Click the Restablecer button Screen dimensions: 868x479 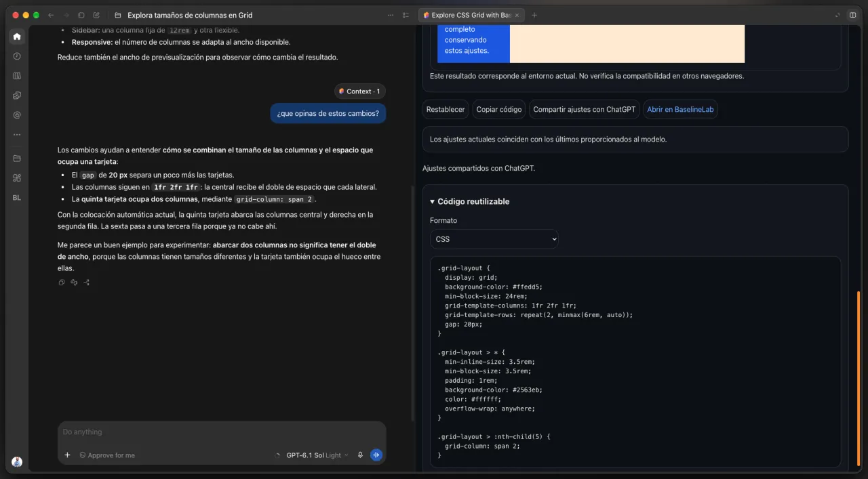pos(446,109)
